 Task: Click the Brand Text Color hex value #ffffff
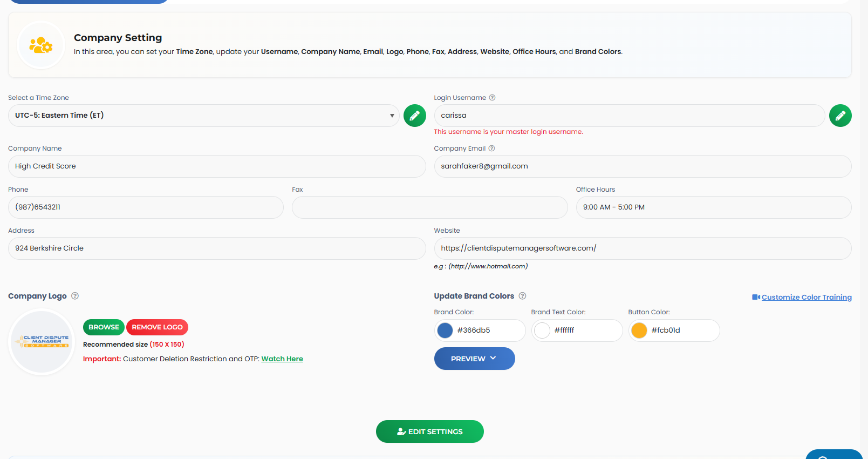coord(564,330)
